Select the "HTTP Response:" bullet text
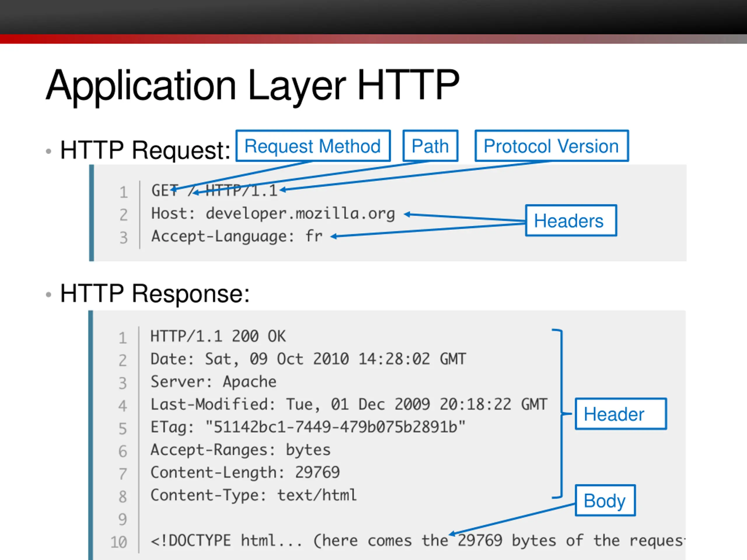The image size is (747, 560). coord(155,294)
